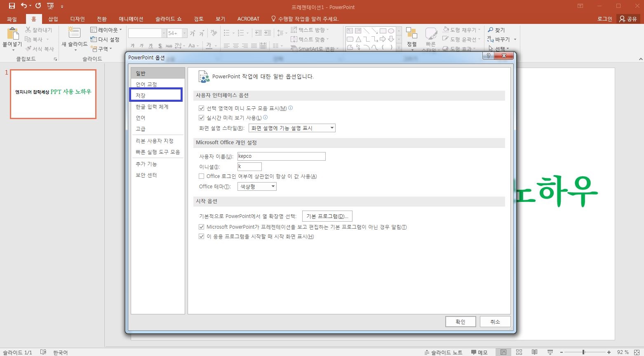This screenshot has height=356, width=644.
Task: Click the Shape Fill (도형 채우기) icon
Action: [x=446, y=30]
